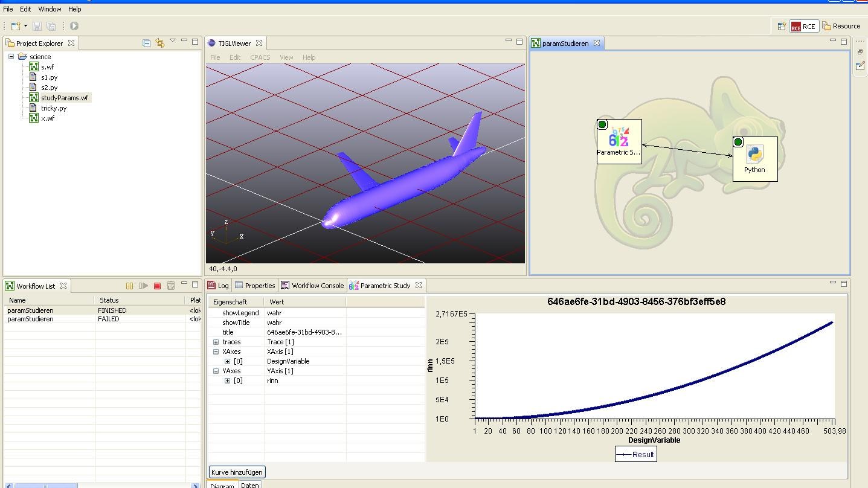Dispose the workflow using the trash icon
Screen dimensions: 868x488
coord(172,286)
